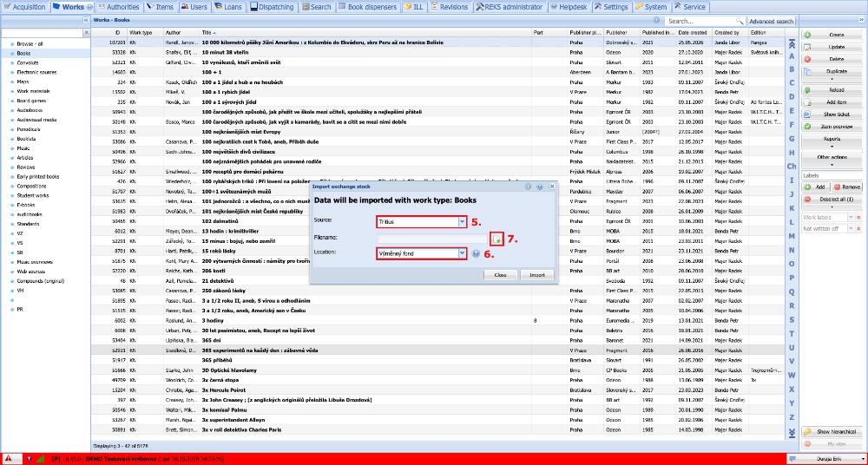Switch to the Acquisition tab
Screen dimensions: 868x465
[x=25, y=7]
